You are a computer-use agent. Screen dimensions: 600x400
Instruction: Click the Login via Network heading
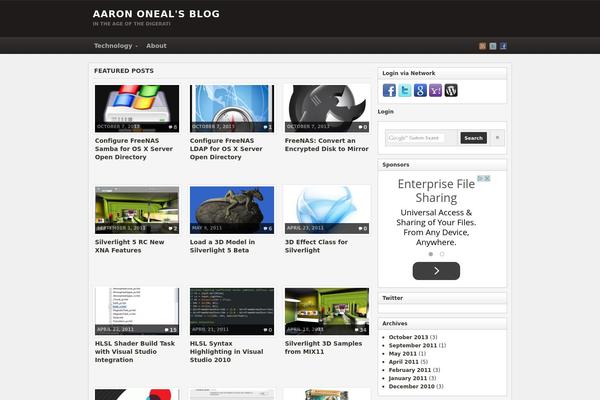409,73
